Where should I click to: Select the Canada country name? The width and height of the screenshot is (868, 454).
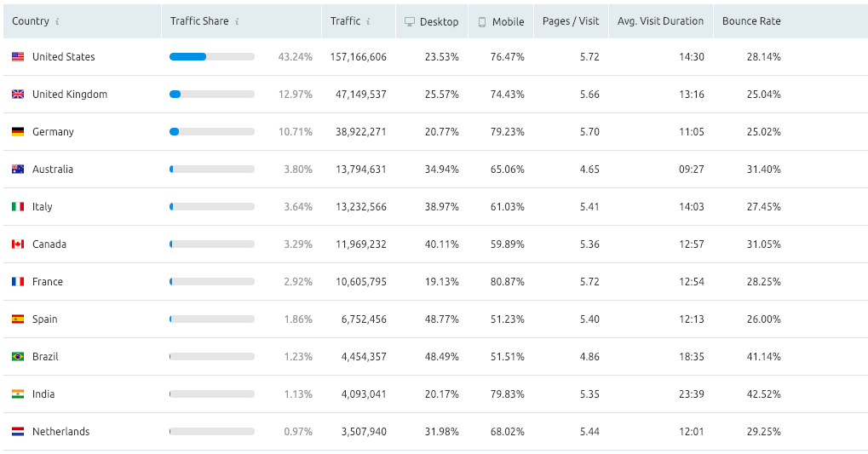49,244
